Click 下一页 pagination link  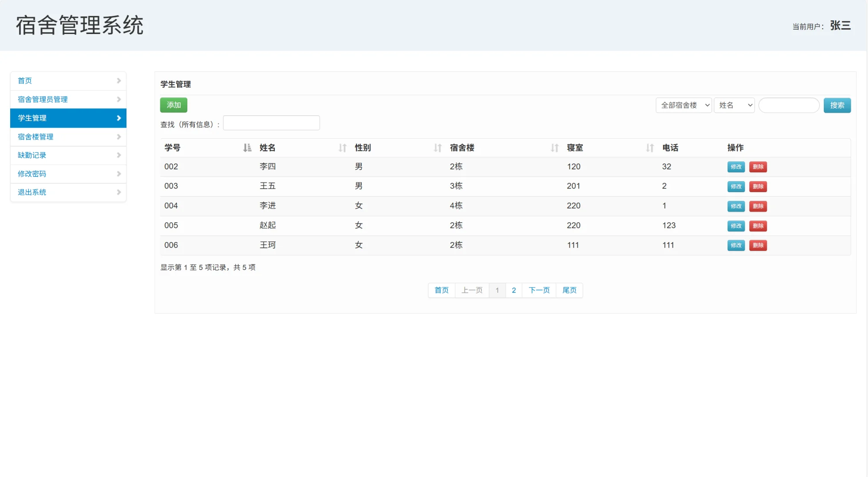click(538, 290)
